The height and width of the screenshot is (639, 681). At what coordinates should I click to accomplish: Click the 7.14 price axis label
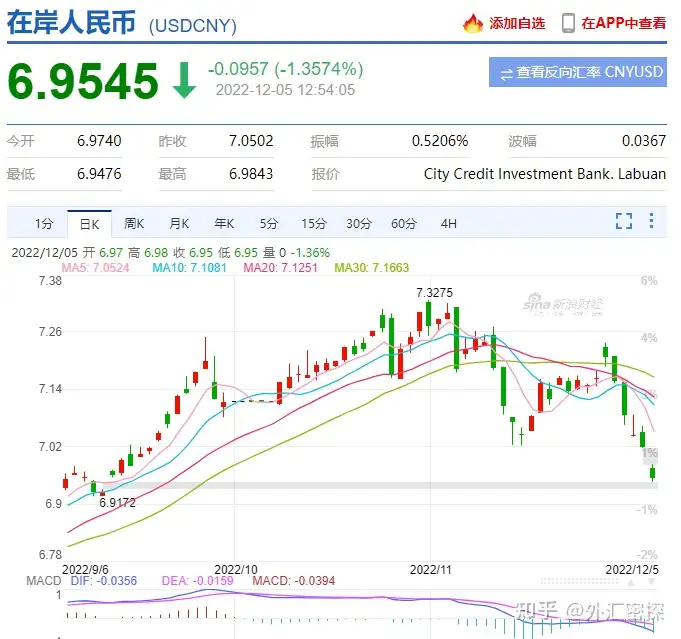50,389
